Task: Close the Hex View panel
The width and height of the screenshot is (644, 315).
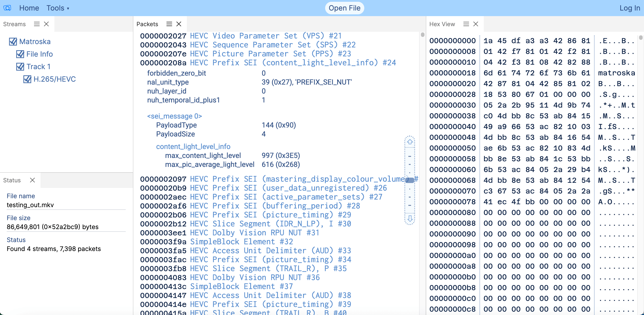Action: click(x=476, y=24)
